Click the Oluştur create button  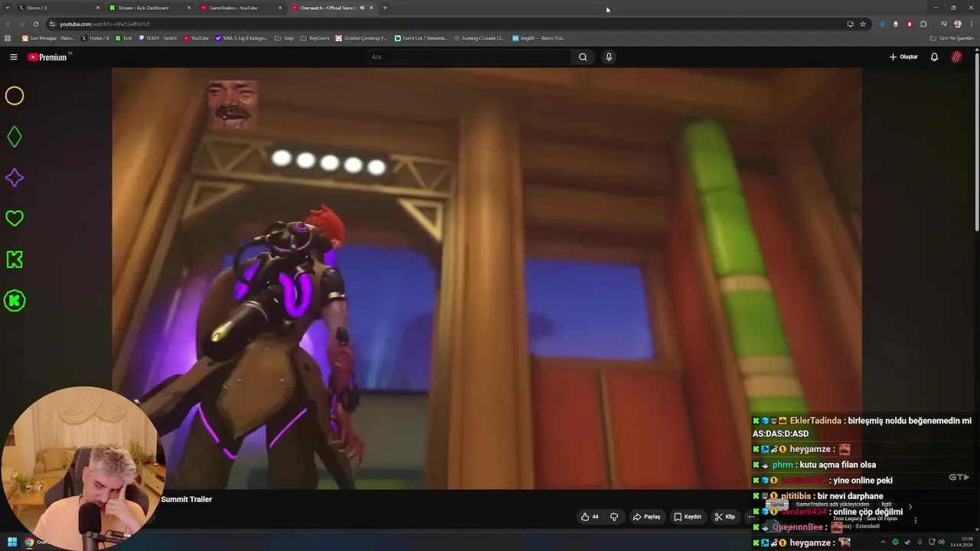[x=903, y=57]
